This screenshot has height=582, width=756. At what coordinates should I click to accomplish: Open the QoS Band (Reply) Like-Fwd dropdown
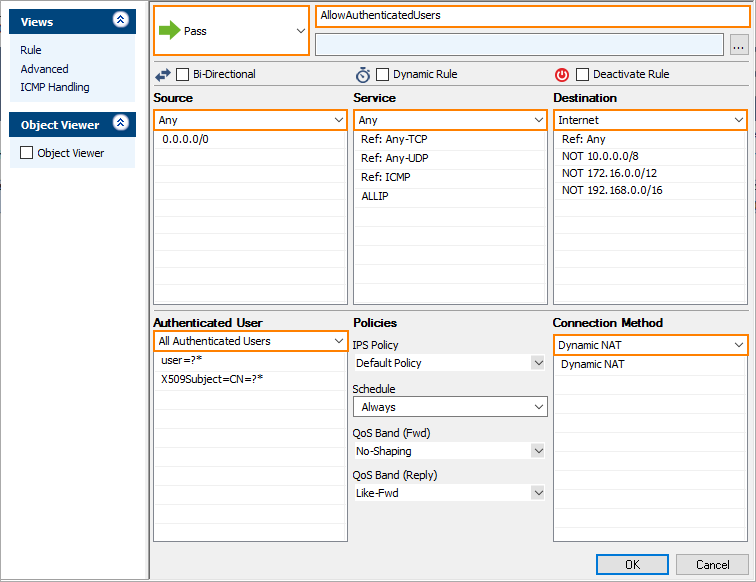point(450,493)
